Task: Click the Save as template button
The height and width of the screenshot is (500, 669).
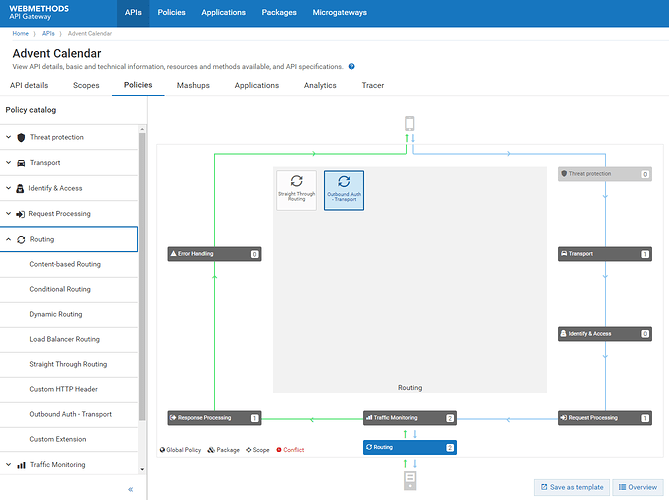Action: (x=570, y=487)
